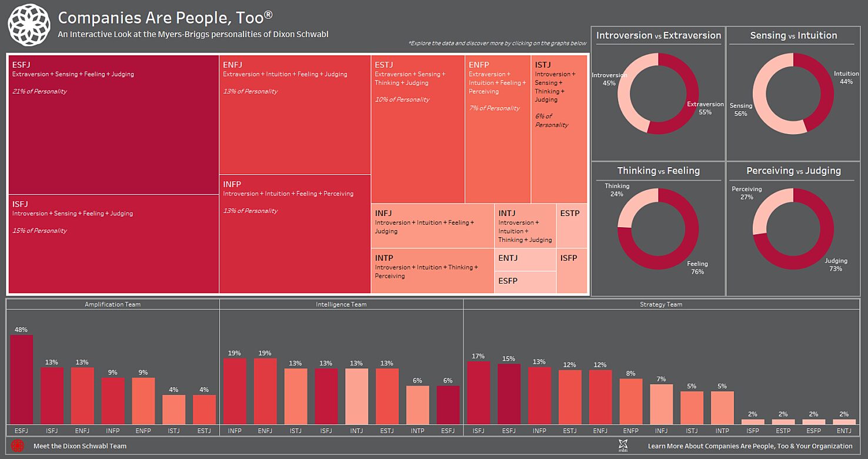Click Strategy Team ESTJ 12% bar
Image resolution: width=868 pixels, height=459 pixels.
(570, 397)
